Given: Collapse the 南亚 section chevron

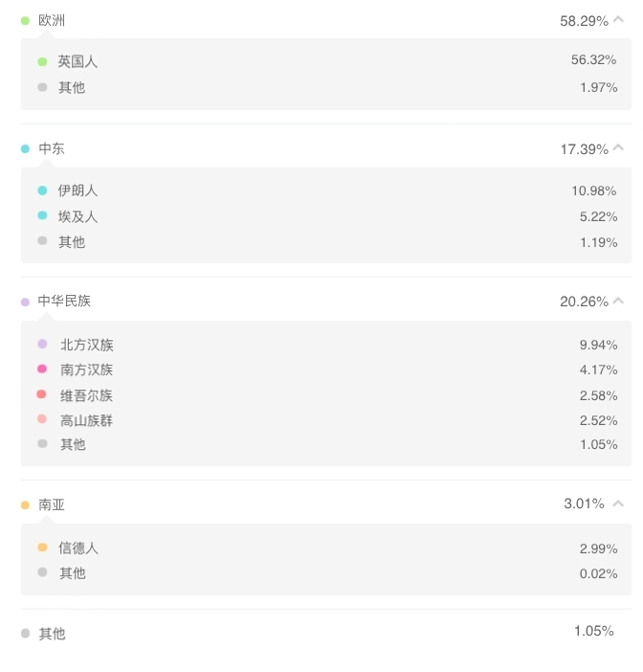Looking at the screenshot, I should tap(618, 504).
